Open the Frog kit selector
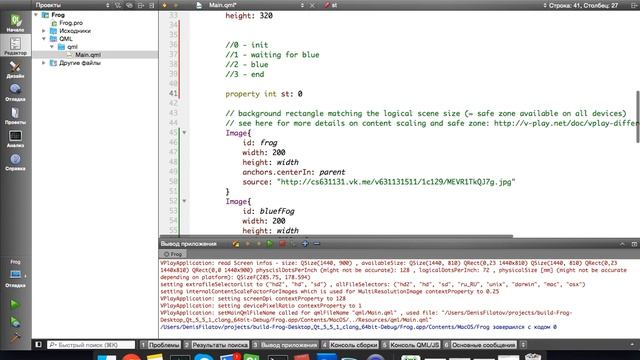This screenshot has height=360, width=640. click(16, 273)
